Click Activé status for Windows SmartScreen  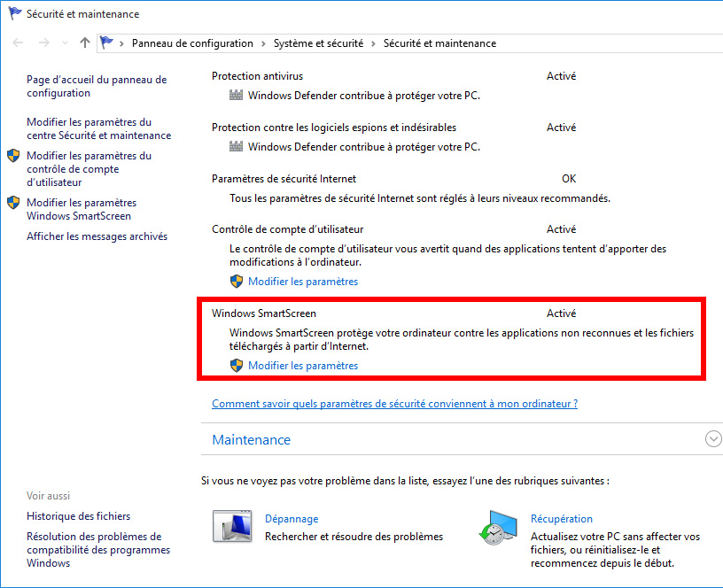(x=561, y=313)
